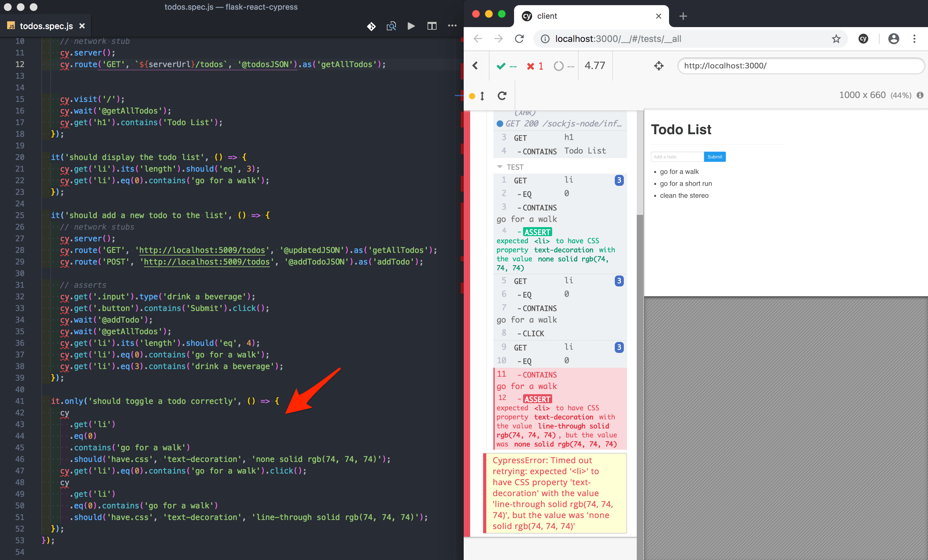Open file search preview icon in editor toolbar
Screen dimensions: 928x560
391,26
